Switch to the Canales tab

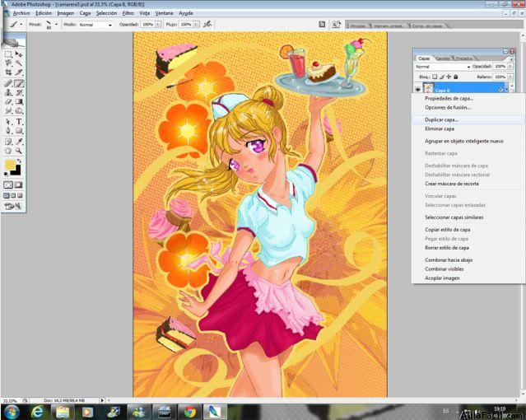tap(443, 58)
